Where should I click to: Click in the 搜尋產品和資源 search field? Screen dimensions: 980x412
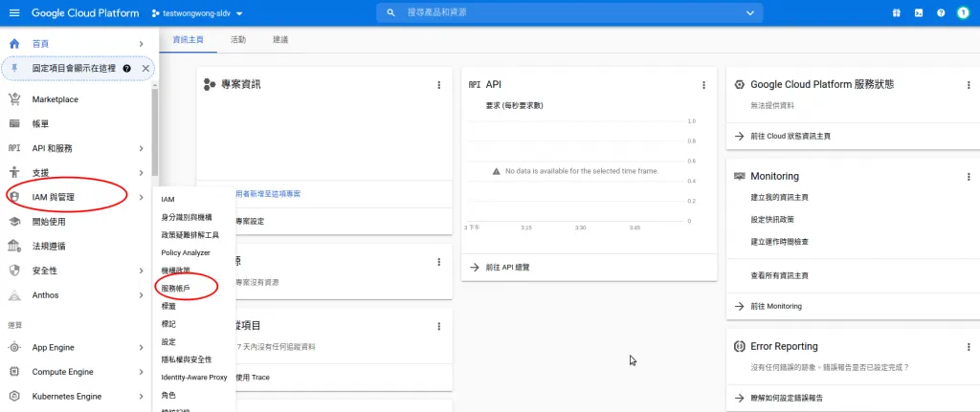click(x=568, y=12)
